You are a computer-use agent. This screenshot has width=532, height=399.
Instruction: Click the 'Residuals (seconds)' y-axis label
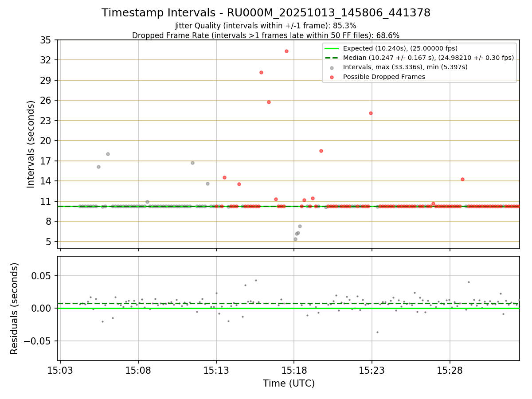(15, 308)
